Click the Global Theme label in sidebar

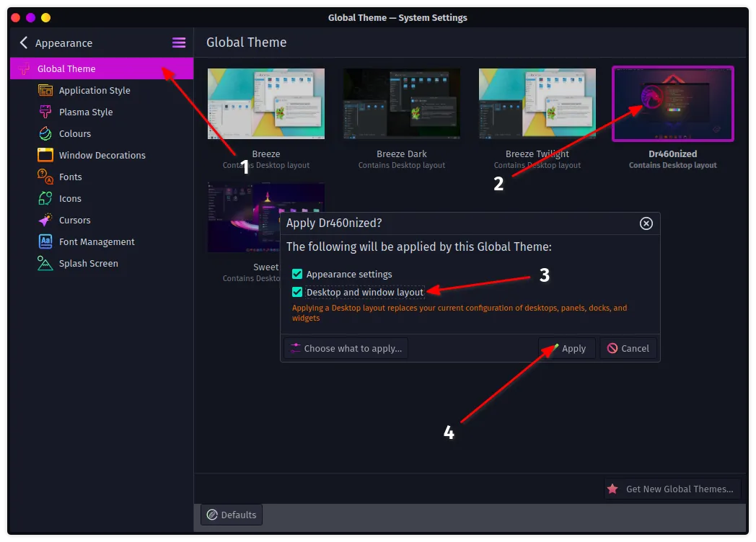(x=66, y=69)
